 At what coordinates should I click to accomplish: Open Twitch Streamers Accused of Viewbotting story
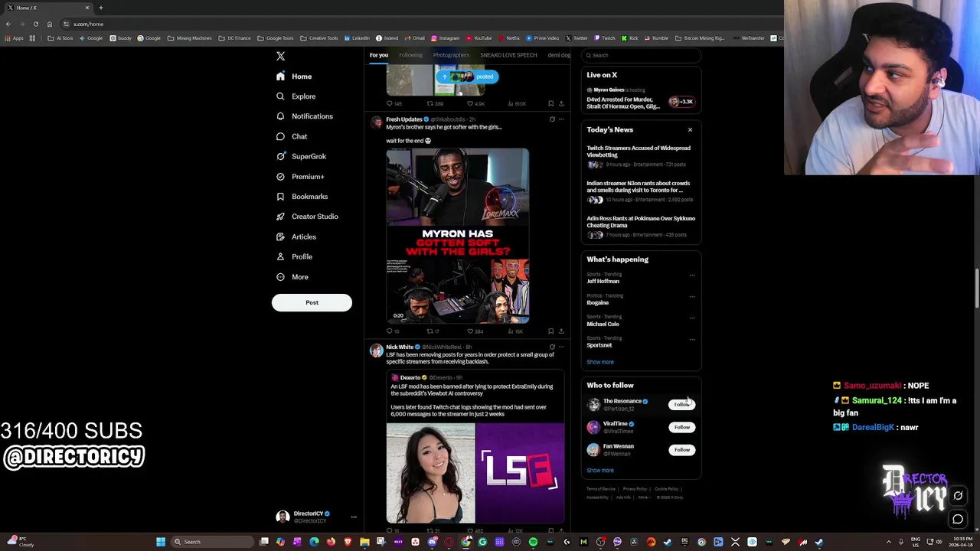coord(640,155)
